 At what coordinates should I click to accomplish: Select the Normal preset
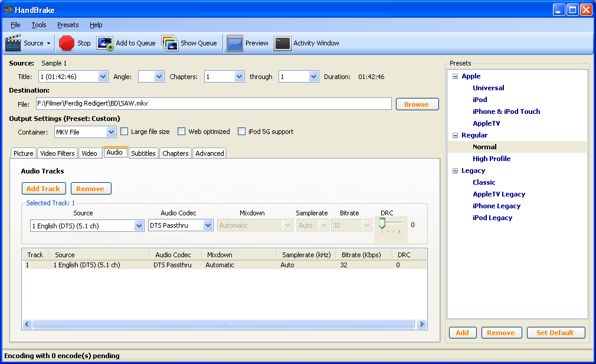[484, 147]
